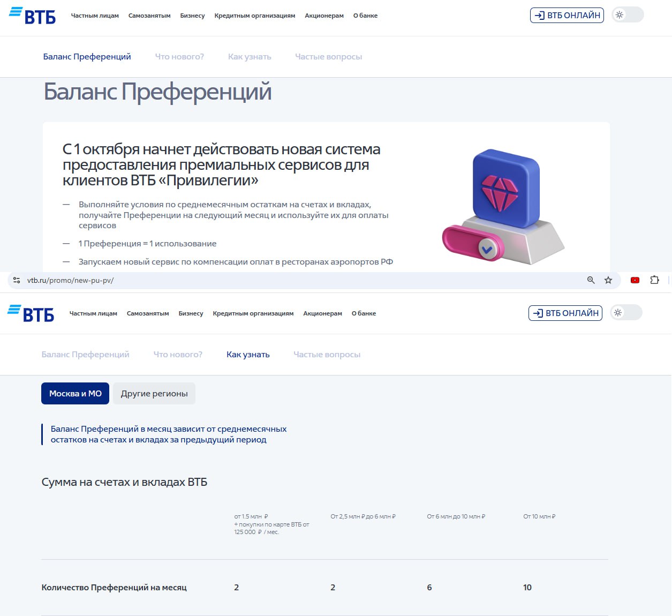Open the browser extensions puzzle icon
The image size is (672, 616).
[x=654, y=280]
